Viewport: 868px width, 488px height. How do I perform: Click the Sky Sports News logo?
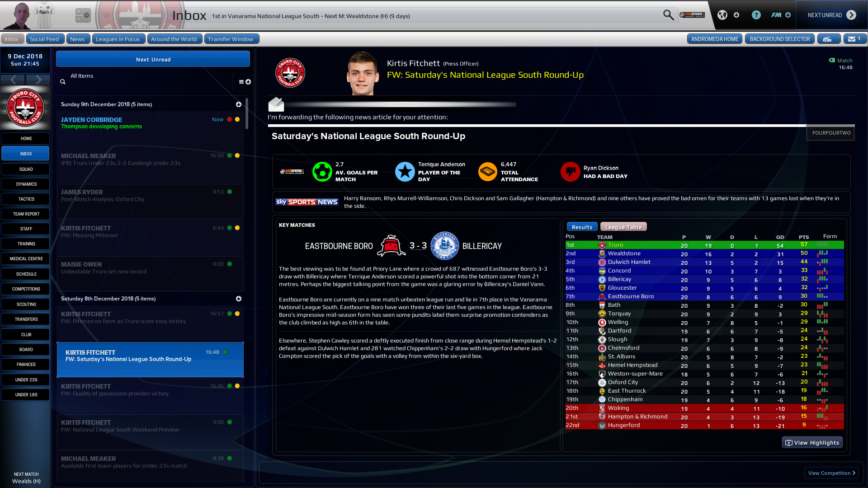pos(307,202)
